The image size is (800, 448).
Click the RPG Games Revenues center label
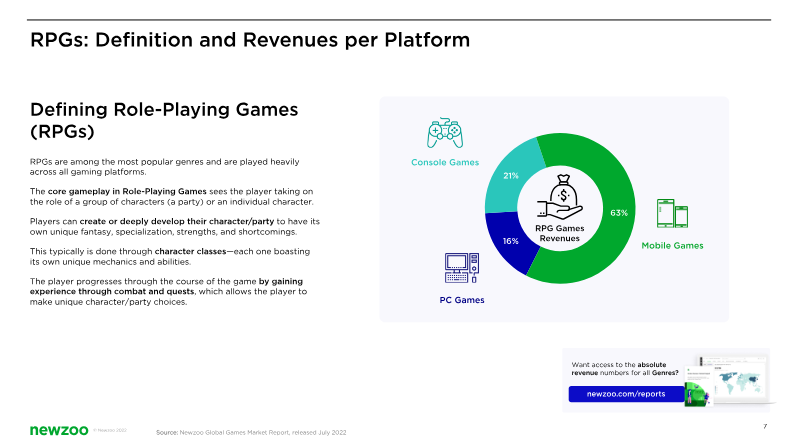click(560, 233)
